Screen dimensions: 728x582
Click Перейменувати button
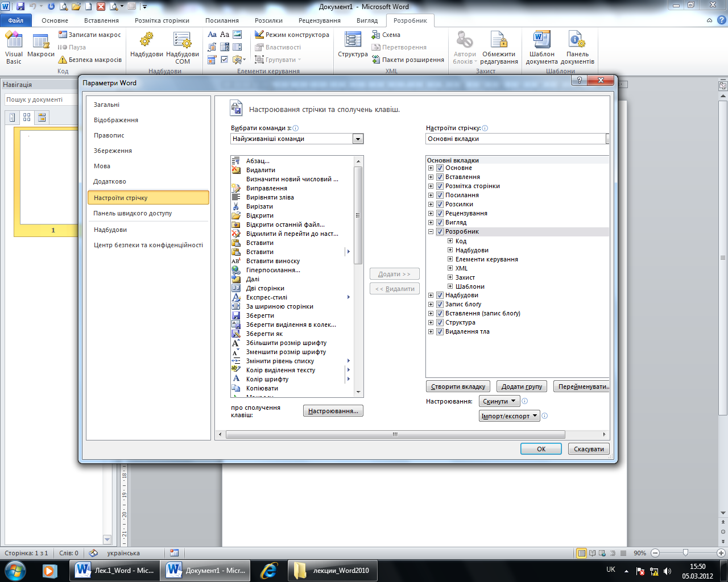click(x=581, y=386)
